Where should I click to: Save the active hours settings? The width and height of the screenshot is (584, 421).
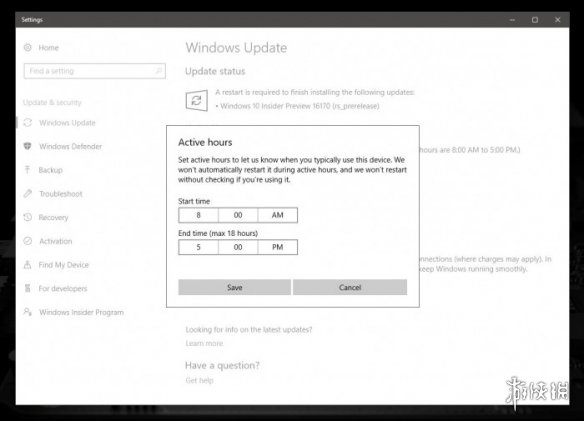tap(235, 287)
